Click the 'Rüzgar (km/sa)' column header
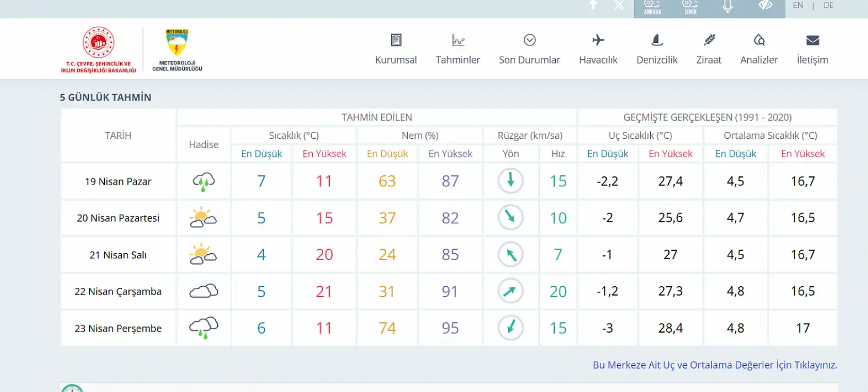The image size is (868, 392). coord(530,135)
